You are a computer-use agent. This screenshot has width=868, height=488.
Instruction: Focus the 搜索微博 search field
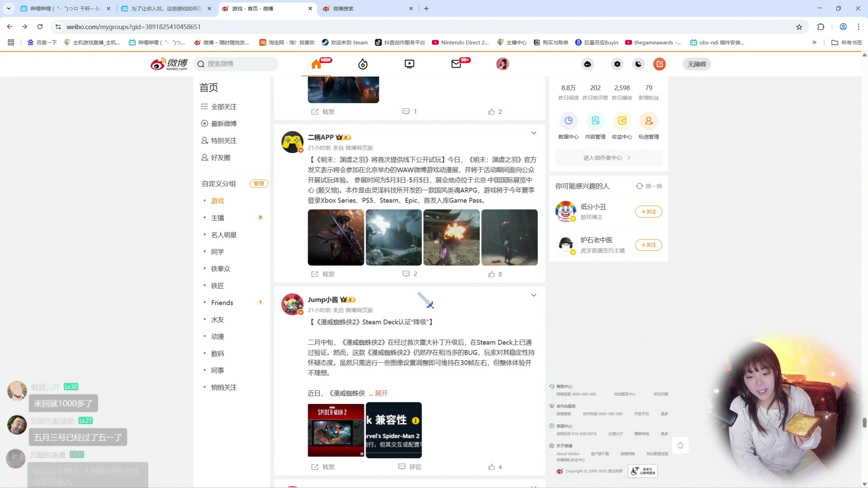coord(236,64)
